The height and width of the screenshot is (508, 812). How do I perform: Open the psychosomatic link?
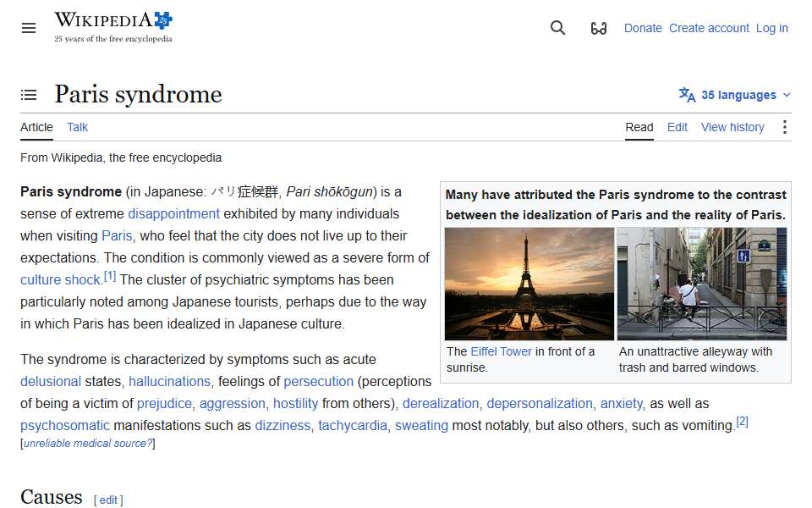pyautogui.click(x=65, y=426)
